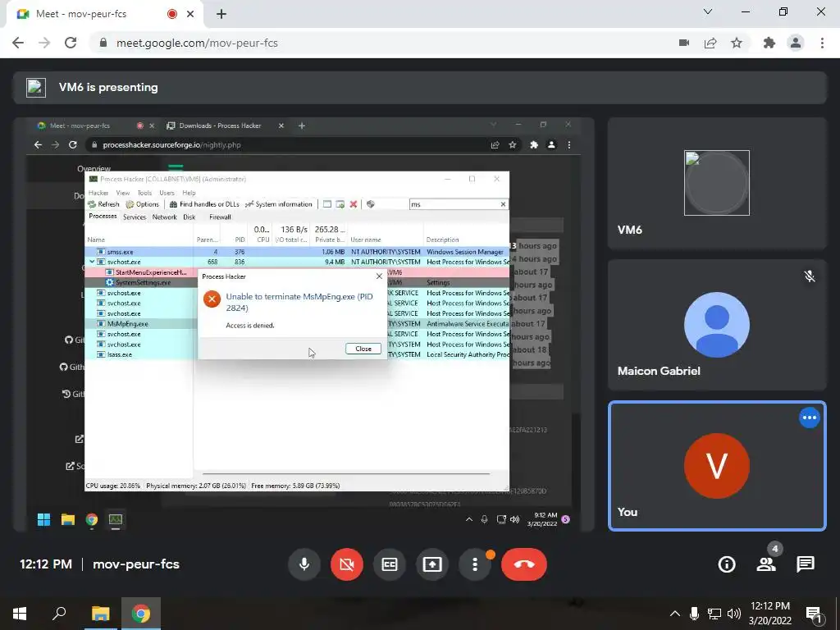Viewport: 840px width, 630px height.
Task: Open View menu in Process Hacker
Action: coord(123,193)
